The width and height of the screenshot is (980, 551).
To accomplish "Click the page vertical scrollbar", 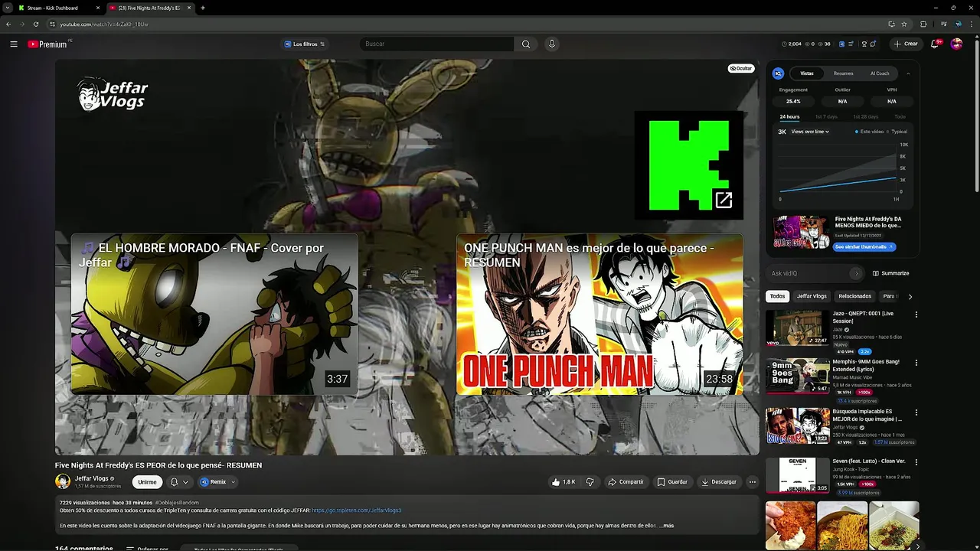I will 976,115.
